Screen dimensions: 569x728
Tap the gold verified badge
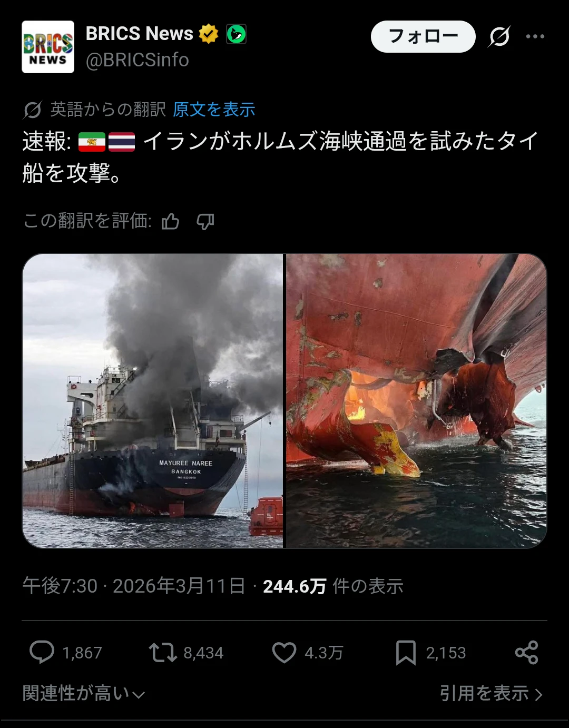[x=209, y=34]
